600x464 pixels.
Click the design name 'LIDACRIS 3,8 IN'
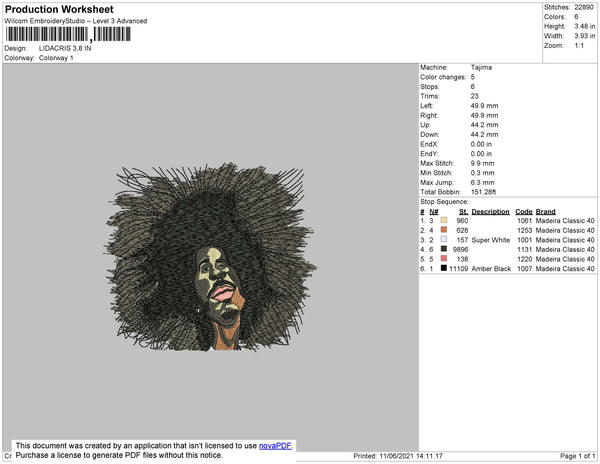coord(65,49)
